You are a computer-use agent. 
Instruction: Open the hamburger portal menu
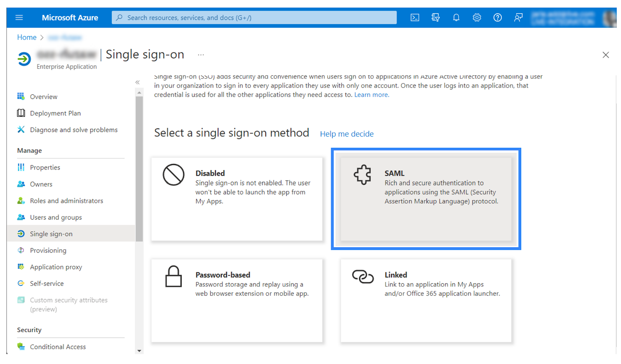(x=19, y=17)
